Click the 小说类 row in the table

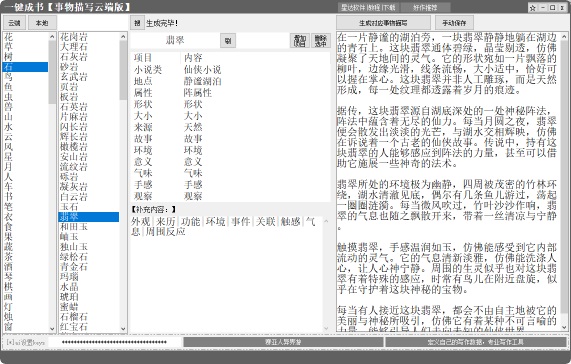[x=230, y=70]
